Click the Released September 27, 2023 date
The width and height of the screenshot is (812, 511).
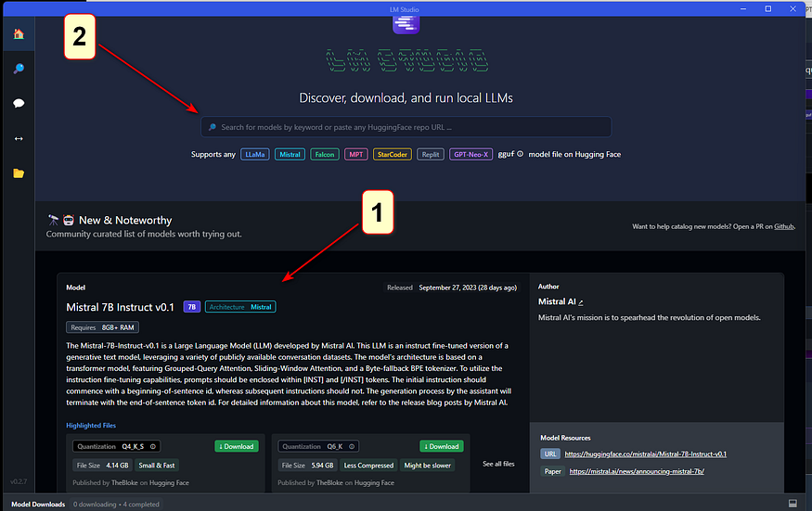click(x=451, y=287)
